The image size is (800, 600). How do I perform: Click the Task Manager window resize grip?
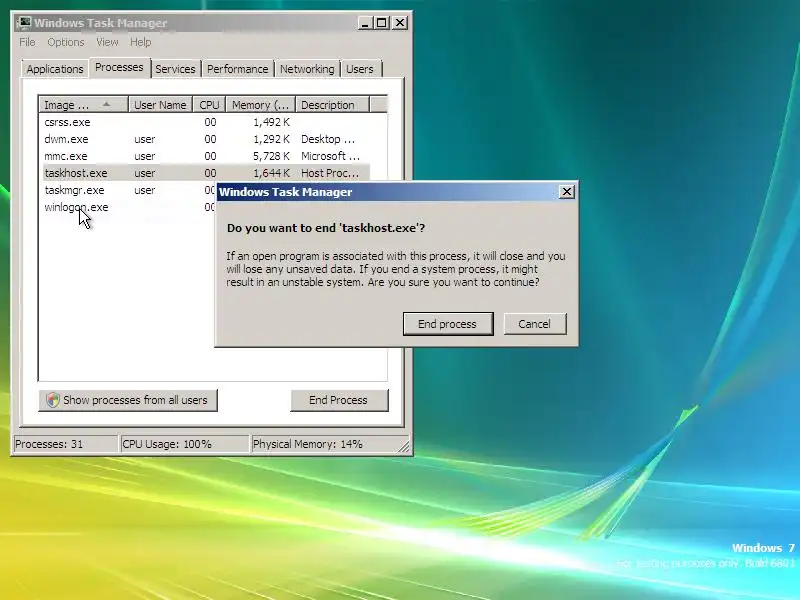(404, 446)
